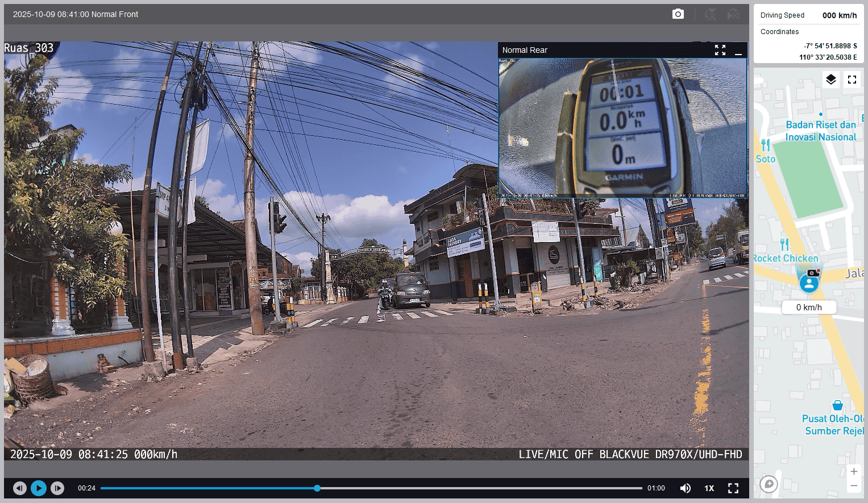
Task: Click the horizontal flip video icon
Action: (733, 14)
